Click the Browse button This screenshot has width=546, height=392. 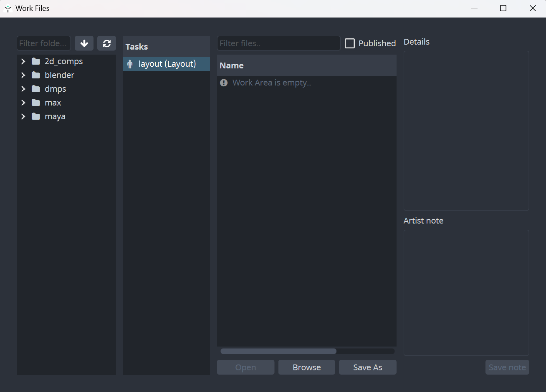tap(306, 367)
